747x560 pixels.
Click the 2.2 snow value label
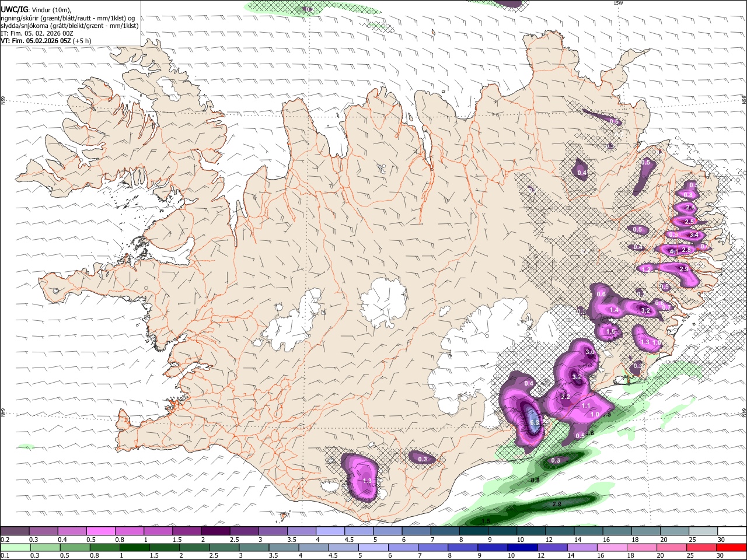point(565,397)
